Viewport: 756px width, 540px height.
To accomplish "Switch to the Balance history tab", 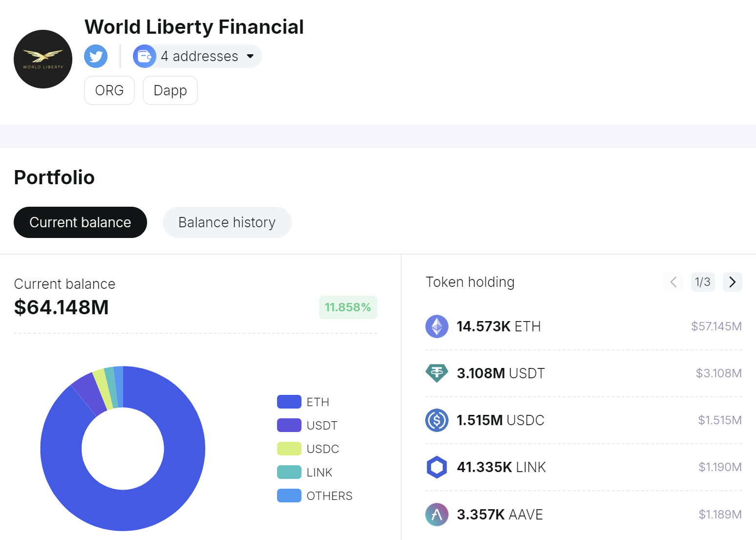I will (227, 222).
